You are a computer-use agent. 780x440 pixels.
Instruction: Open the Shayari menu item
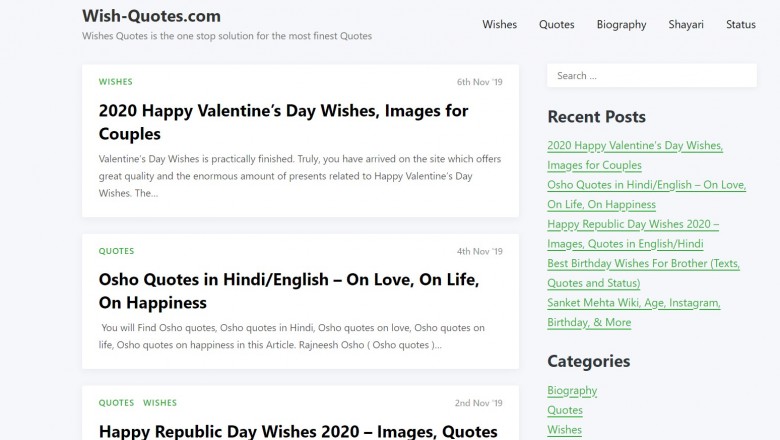[x=686, y=24]
